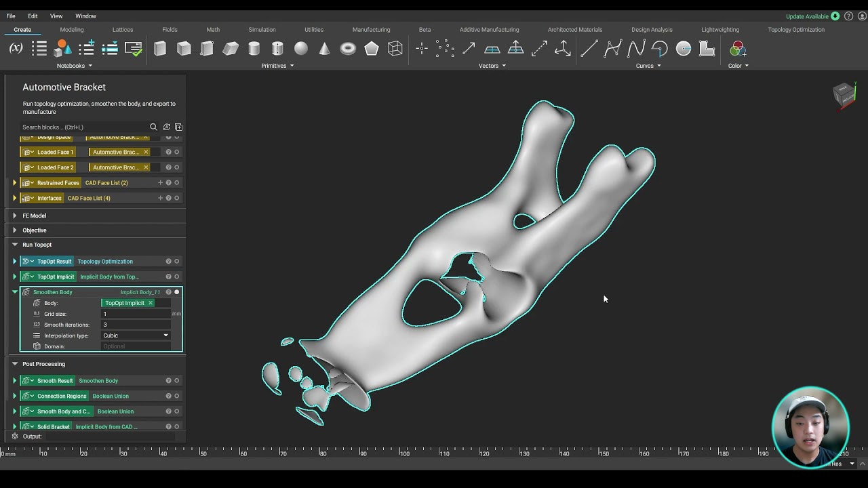Image resolution: width=868 pixels, height=488 pixels.
Task: Click the Torus primitive icon
Action: 348,49
